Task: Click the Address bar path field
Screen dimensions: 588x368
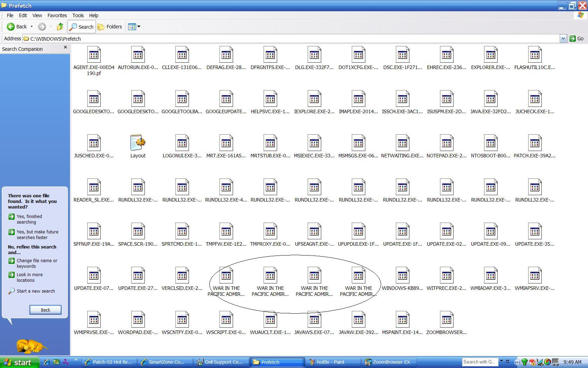Action: click(291, 39)
